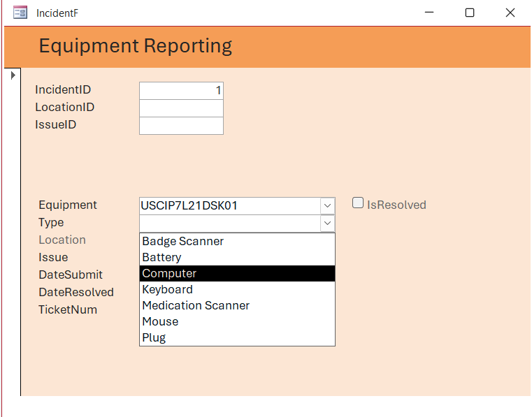Viewport: 532px width, 417px height.
Task: Click the IncidentID field showing 1
Action: pos(181,91)
